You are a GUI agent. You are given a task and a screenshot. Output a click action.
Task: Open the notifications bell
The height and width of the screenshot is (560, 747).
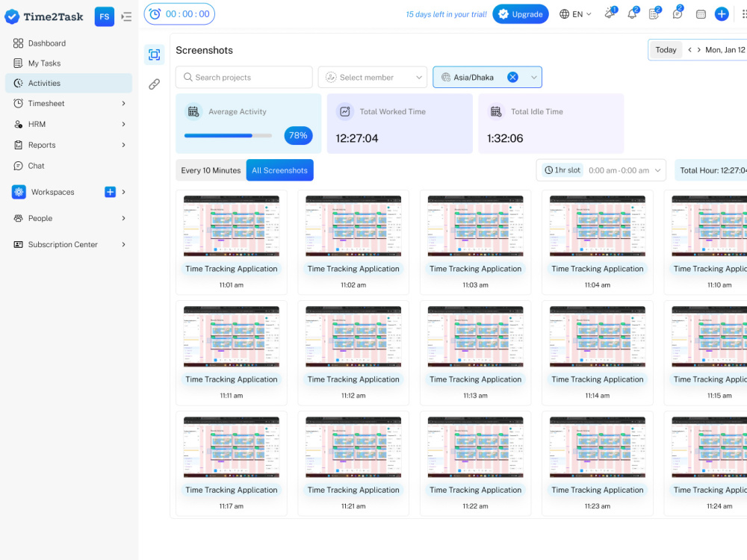(x=632, y=13)
